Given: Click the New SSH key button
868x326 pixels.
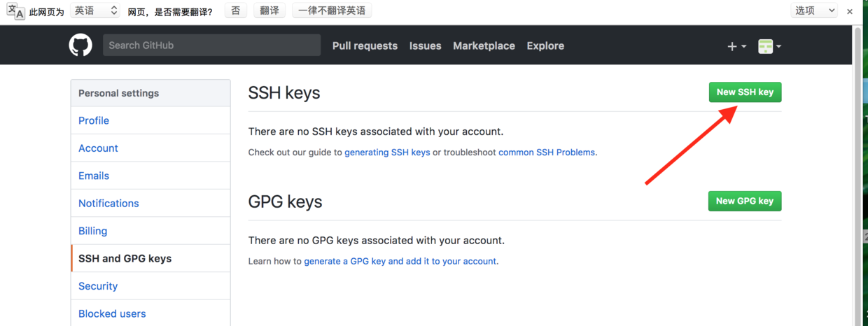Looking at the screenshot, I should tap(745, 92).
